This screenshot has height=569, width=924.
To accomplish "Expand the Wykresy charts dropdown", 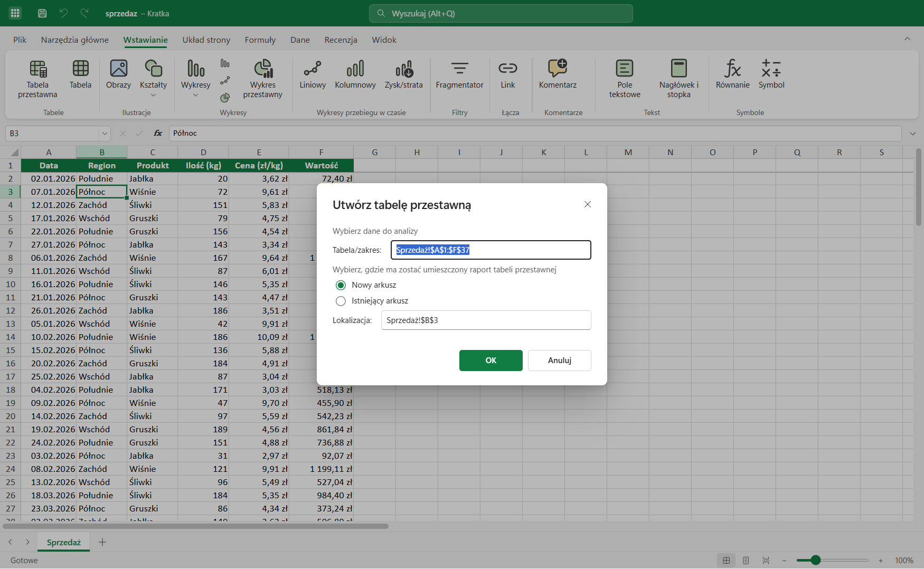I will [x=195, y=95].
